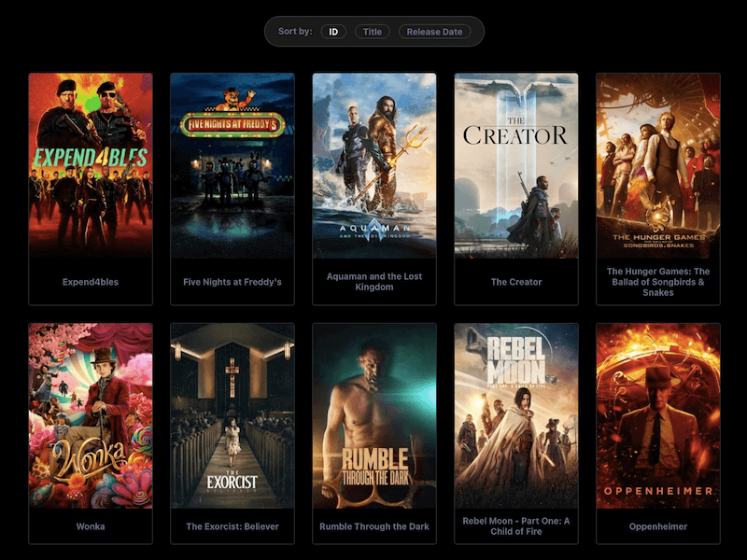Open The Exorcist: Believer poster
The image size is (747, 560).
coord(233,416)
